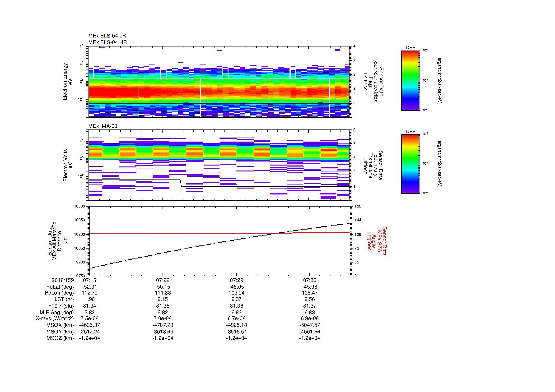Click the X-rays value 6.9e-08
Viewport: 555px width, 392px height.
coord(310,318)
